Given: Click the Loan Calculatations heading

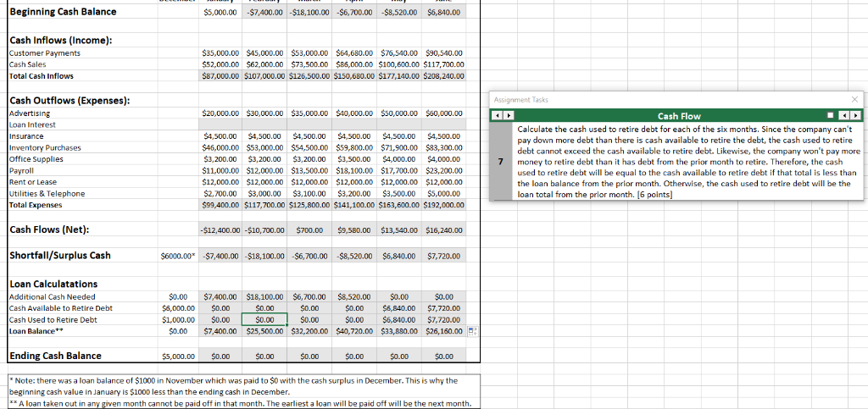Looking at the screenshot, I should point(53,284).
